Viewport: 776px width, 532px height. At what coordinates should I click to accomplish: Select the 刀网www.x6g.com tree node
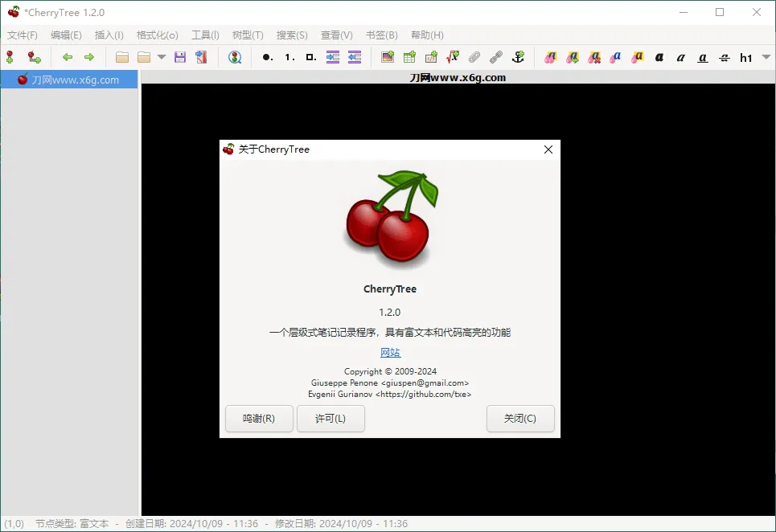70,80
